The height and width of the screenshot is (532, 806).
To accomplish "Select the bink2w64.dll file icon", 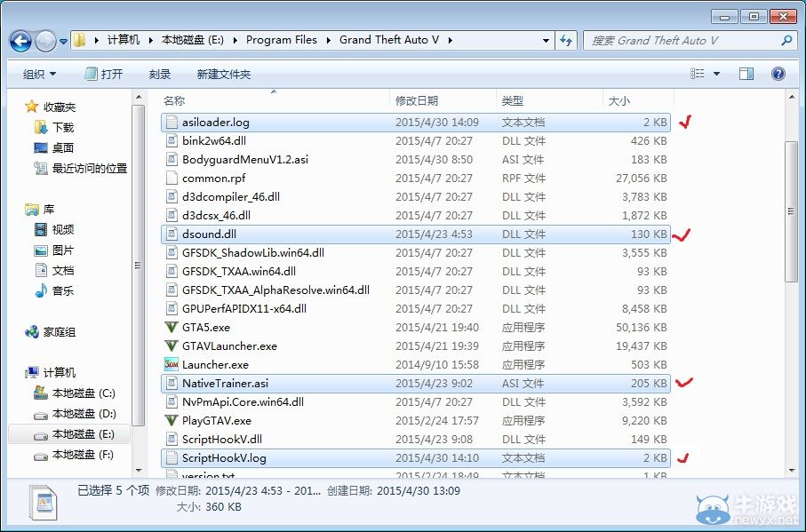I will point(172,140).
